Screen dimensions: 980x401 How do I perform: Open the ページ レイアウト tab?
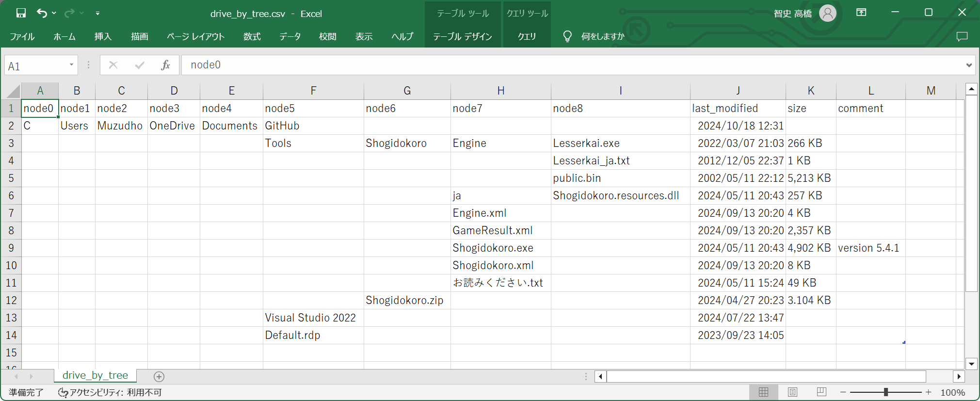coord(195,36)
